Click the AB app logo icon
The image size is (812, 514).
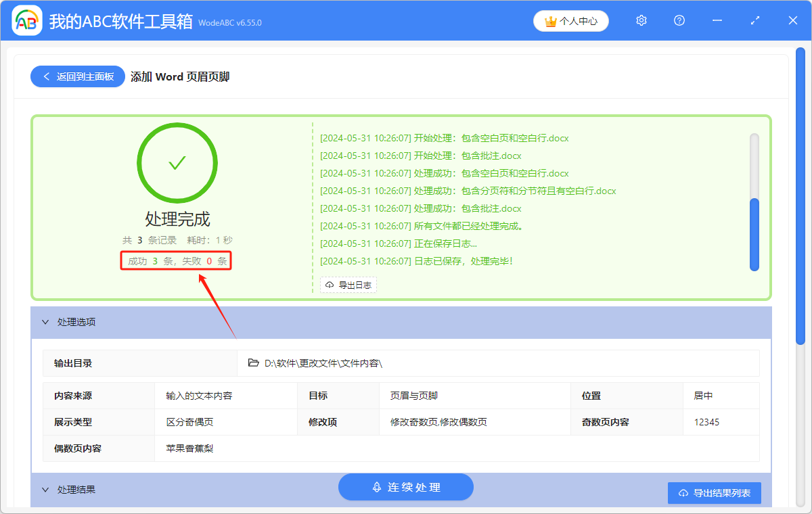27,21
